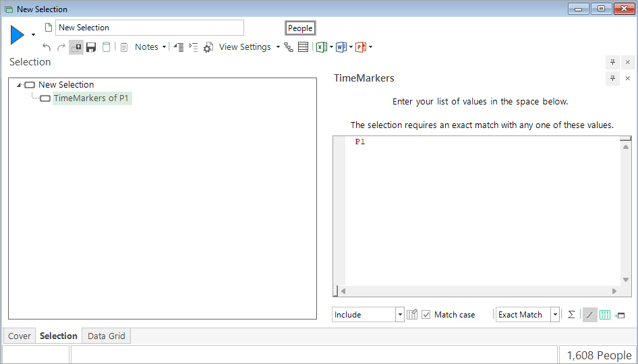Pin the TimeMarkers panel
The width and height of the screenshot is (638, 364).
[x=613, y=78]
